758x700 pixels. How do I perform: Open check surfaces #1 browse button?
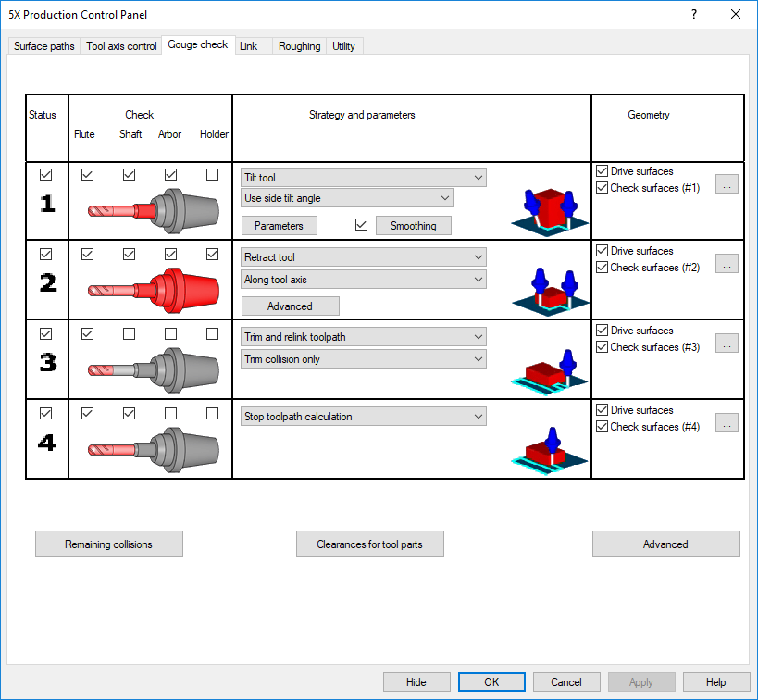point(727,184)
